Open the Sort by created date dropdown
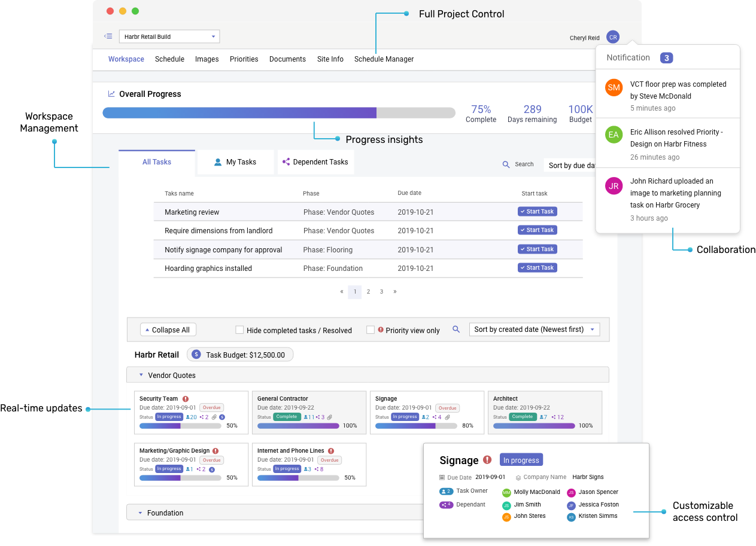Screen dimensions: 756x546 (x=534, y=329)
